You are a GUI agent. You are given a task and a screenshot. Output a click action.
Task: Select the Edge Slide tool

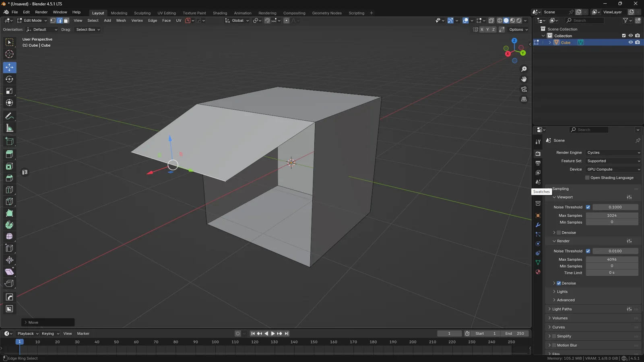coord(9,248)
